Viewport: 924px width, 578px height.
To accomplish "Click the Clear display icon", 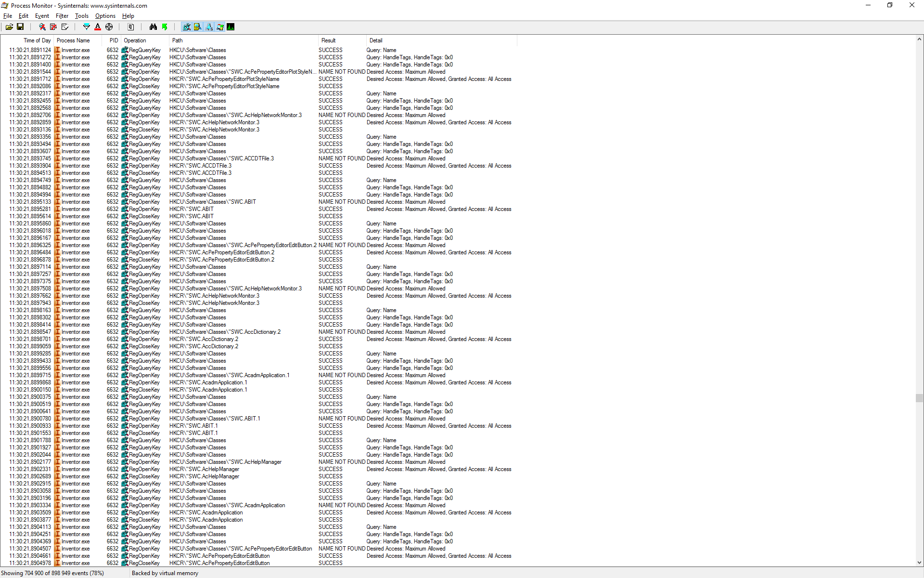I will click(x=65, y=27).
